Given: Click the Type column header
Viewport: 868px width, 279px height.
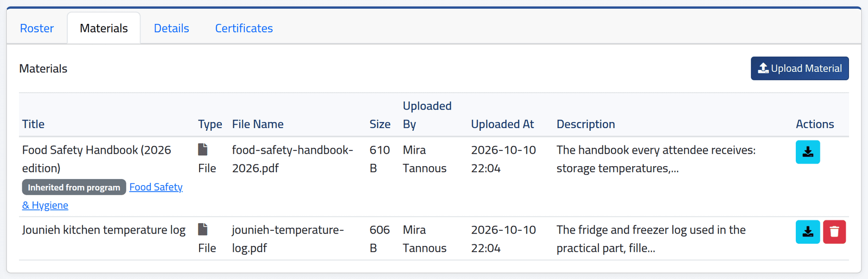Looking at the screenshot, I should pos(210,124).
